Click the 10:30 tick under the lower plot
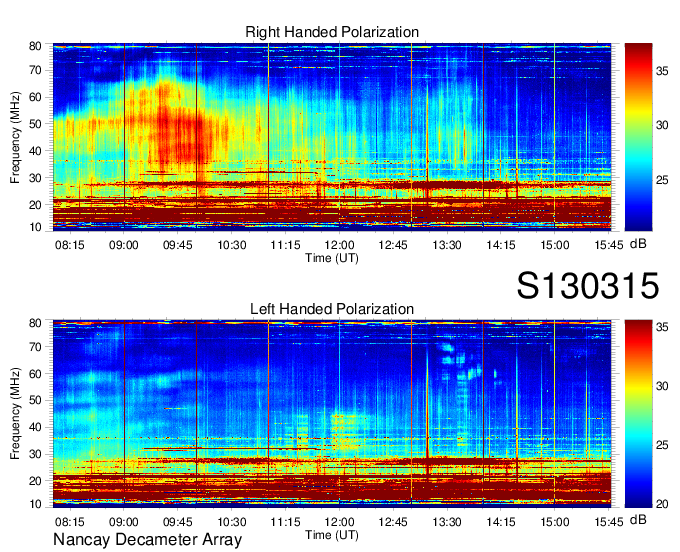The height and width of the screenshot is (552, 680). (x=232, y=522)
